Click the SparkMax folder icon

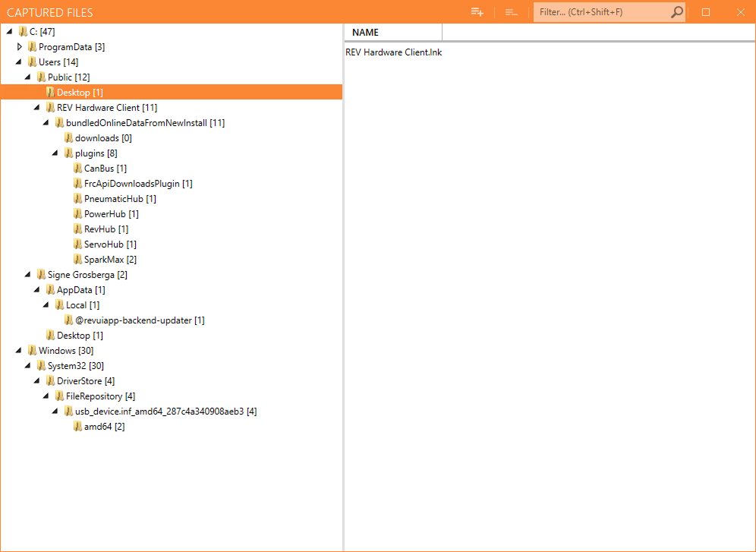pos(77,260)
